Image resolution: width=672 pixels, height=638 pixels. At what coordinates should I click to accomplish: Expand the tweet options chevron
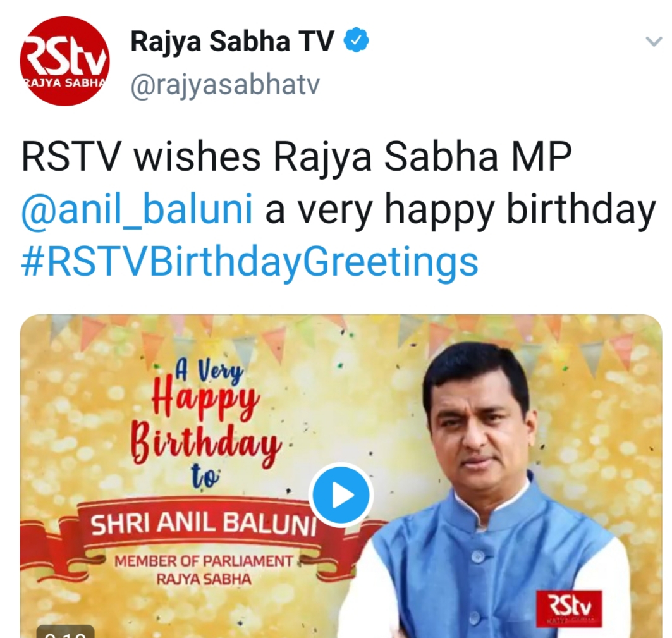[654, 42]
